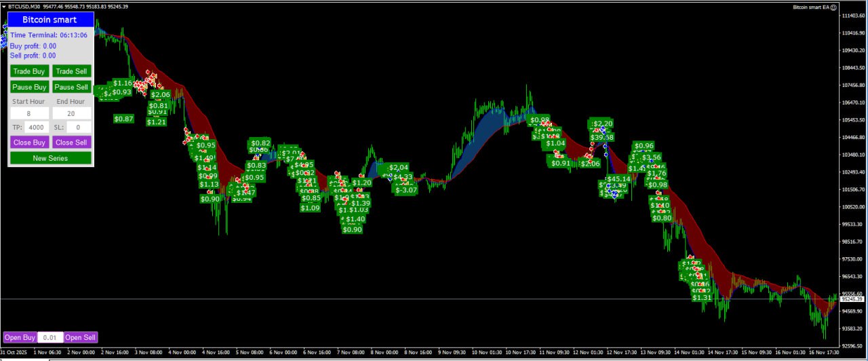
Task: Click the $0.80 profit label
Action: 661,218
